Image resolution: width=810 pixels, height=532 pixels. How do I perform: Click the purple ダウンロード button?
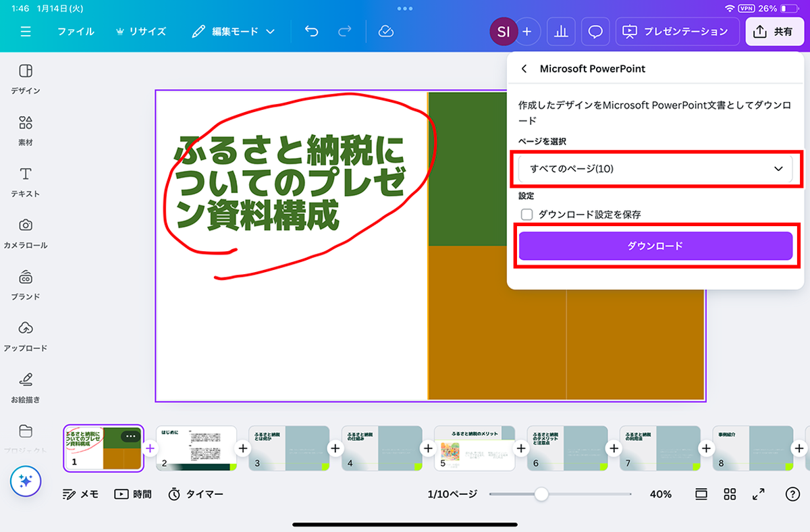tap(655, 246)
